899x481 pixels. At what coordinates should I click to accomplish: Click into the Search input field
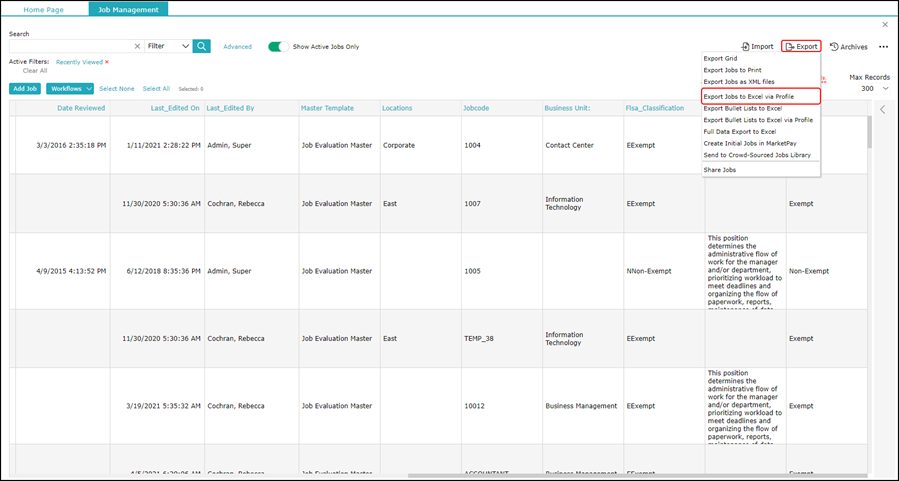coord(68,46)
